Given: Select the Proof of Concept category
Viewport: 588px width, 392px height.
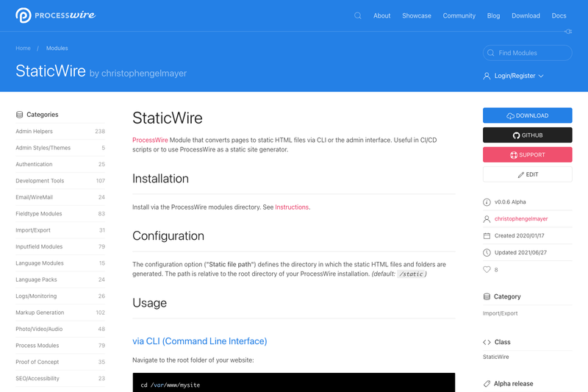Looking at the screenshot, I should [60, 363].
